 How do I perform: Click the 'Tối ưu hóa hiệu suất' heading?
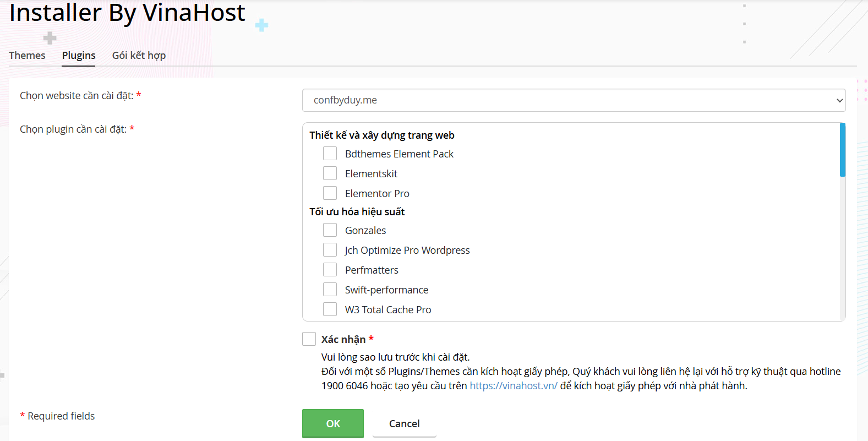tap(357, 212)
